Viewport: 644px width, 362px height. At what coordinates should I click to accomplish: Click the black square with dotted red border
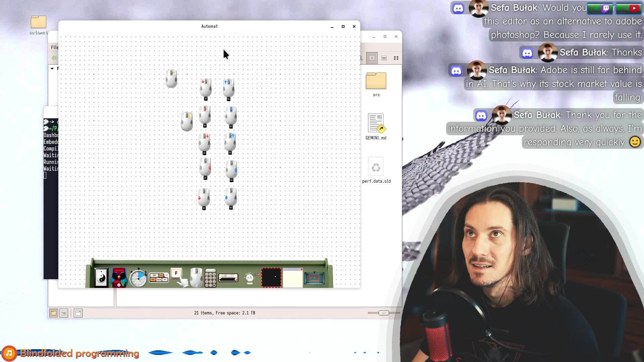271,277
